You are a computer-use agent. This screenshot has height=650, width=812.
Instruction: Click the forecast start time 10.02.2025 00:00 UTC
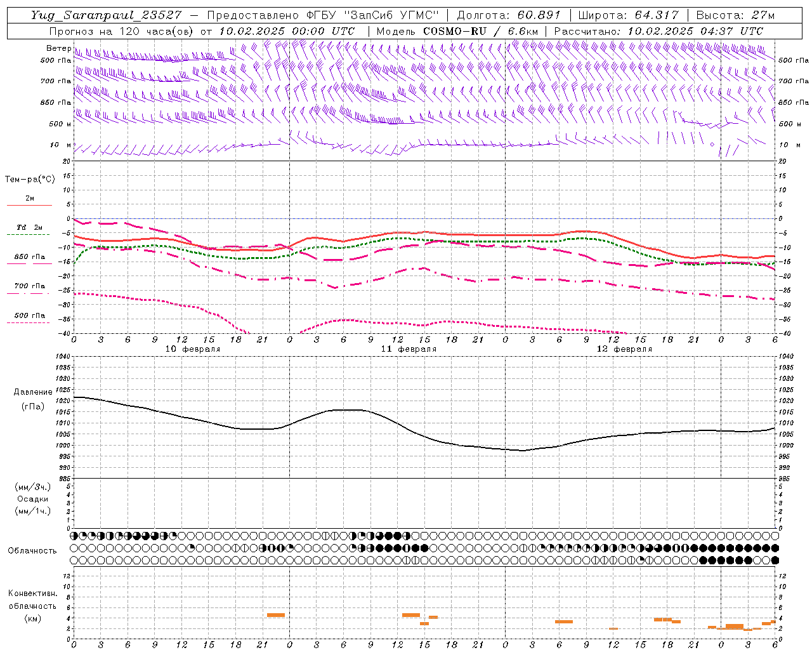point(287,31)
